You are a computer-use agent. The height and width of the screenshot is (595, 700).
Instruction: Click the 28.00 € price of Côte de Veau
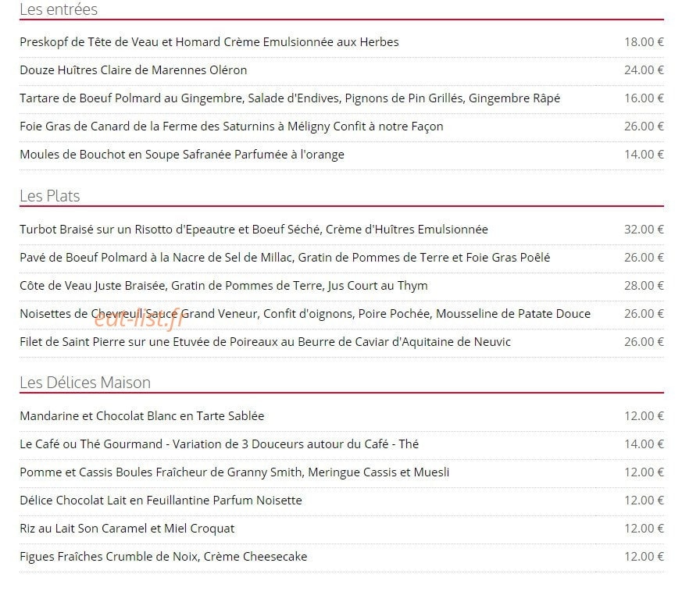click(644, 286)
